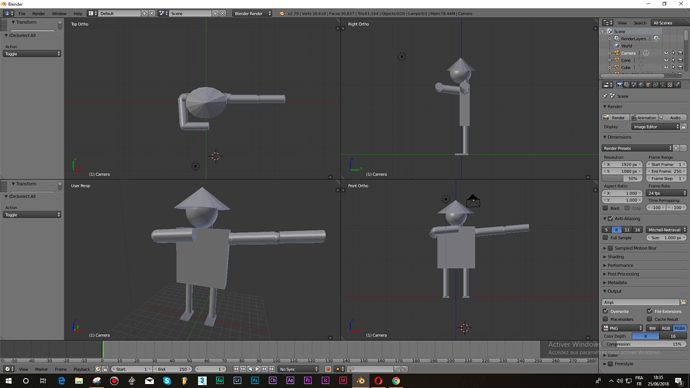
Task: Open the Action Toggle dropdown in upper tool panel
Action: pyautogui.click(x=32, y=54)
